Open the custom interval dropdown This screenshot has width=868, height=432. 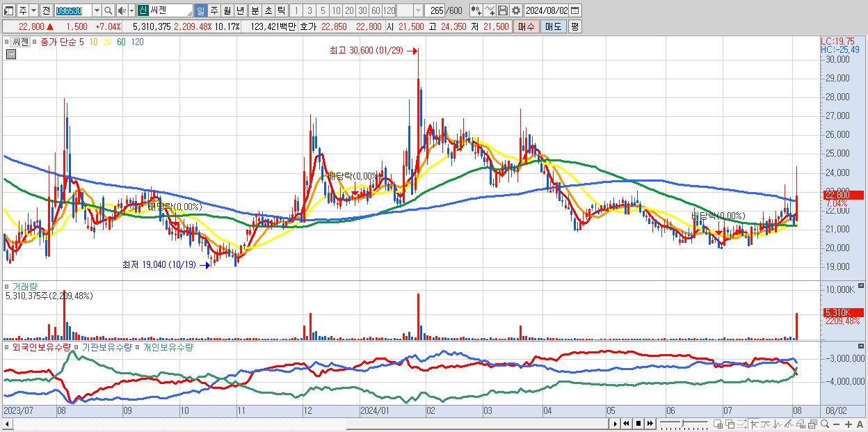pos(417,10)
